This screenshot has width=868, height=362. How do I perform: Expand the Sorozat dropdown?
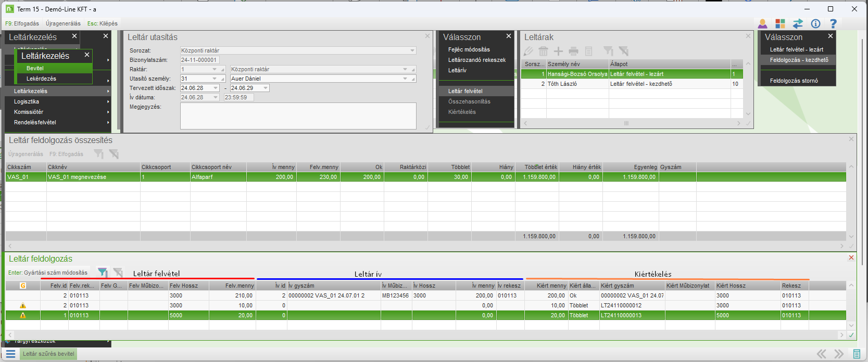pyautogui.click(x=412, y=51)
